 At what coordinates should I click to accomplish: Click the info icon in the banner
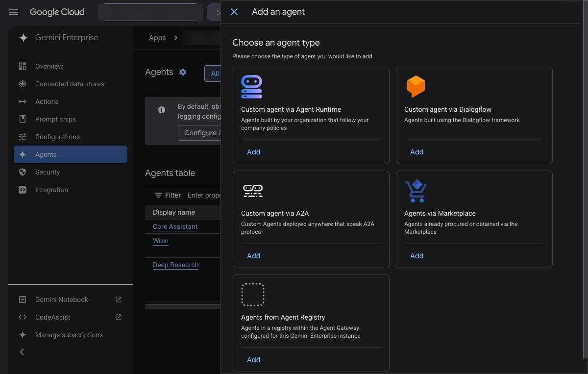tap(162, 110)
